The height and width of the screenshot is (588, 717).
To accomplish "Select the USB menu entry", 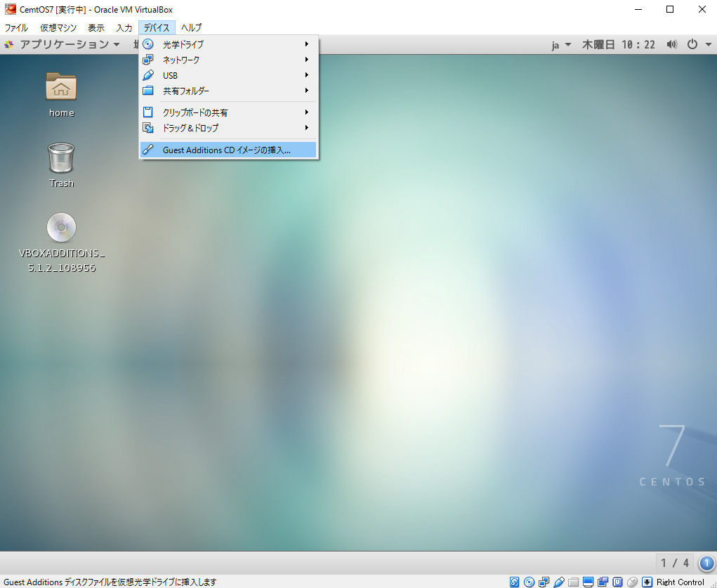I will tap(228, 75).
